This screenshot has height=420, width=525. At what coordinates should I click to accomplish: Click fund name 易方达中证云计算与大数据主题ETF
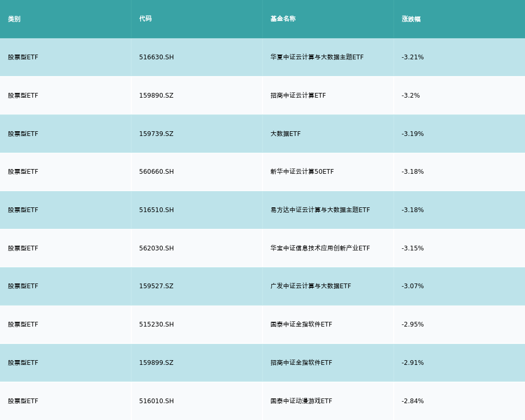tap(320, 210)
